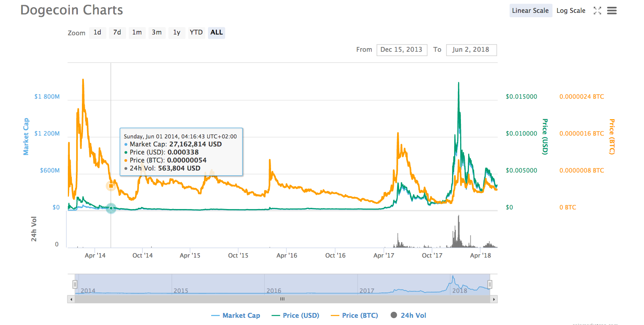Click the 2017 label in navigator

pos(367,291)
